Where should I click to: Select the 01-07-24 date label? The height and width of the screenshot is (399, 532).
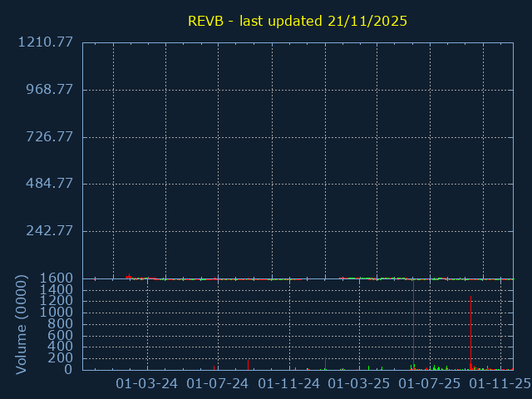[x=218, y=383]
